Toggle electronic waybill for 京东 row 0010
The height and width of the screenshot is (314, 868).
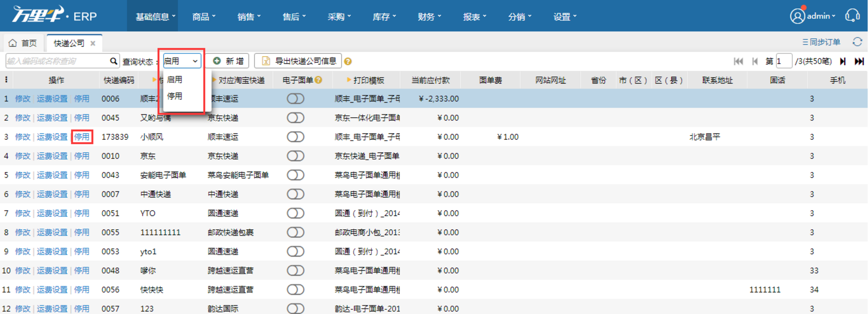click(296, 156)
